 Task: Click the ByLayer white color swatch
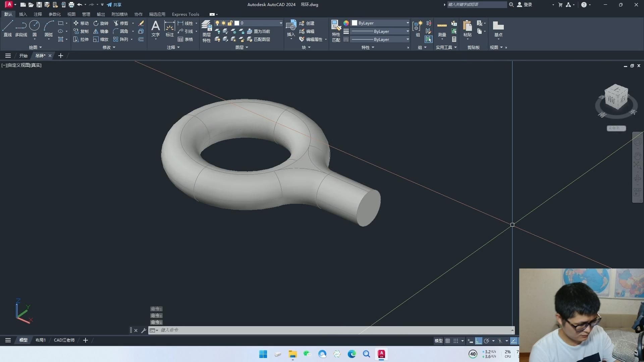[355, 23]
